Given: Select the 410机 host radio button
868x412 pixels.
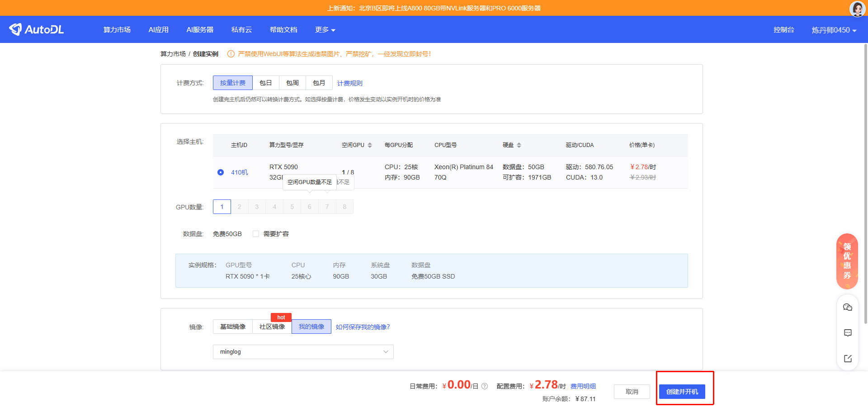Looking at the screenshot, I should click(221, 172).
